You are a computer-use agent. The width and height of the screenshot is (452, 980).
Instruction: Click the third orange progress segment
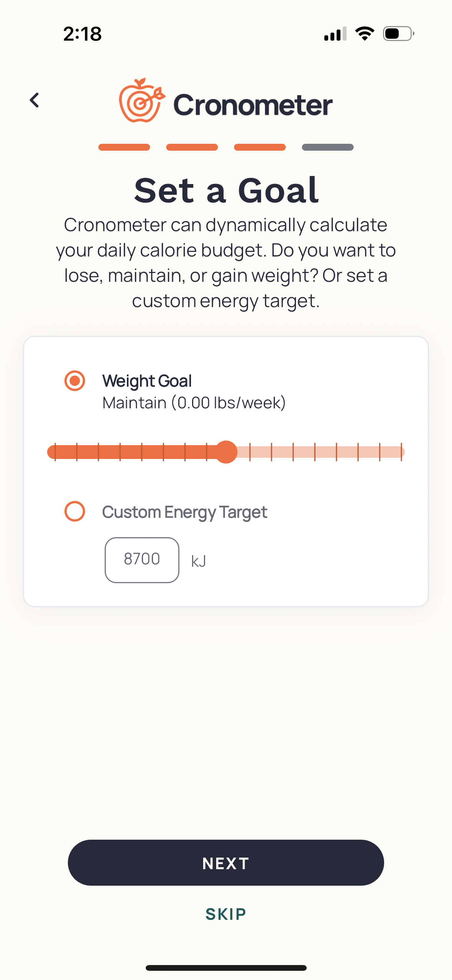(x=260, y=147)
